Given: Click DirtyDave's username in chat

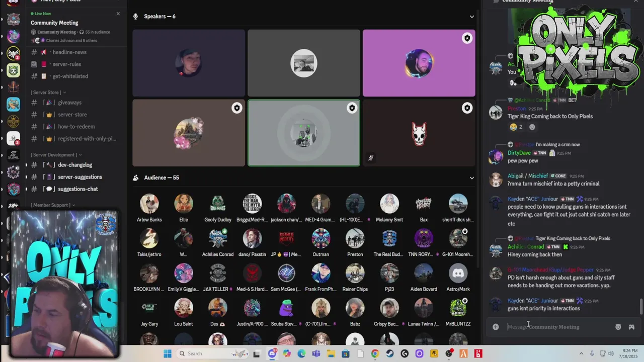Looking at the screenshot, I should coord(519,153).
